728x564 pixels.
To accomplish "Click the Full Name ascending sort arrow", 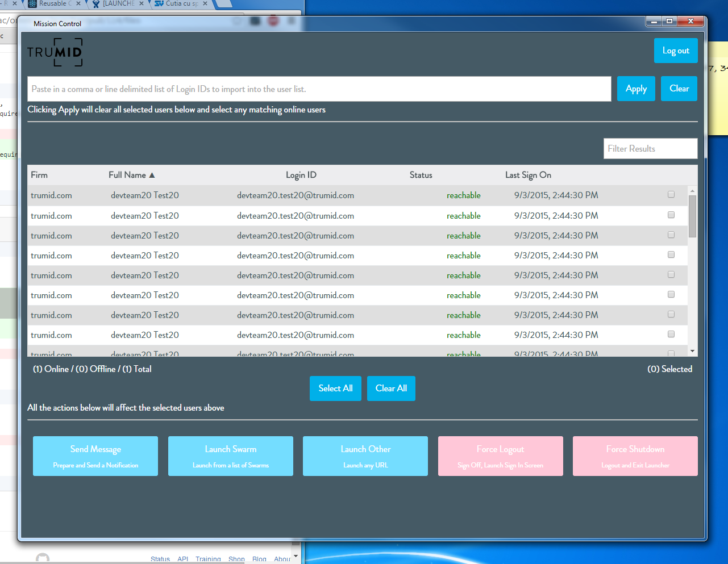I will [152, 176].
